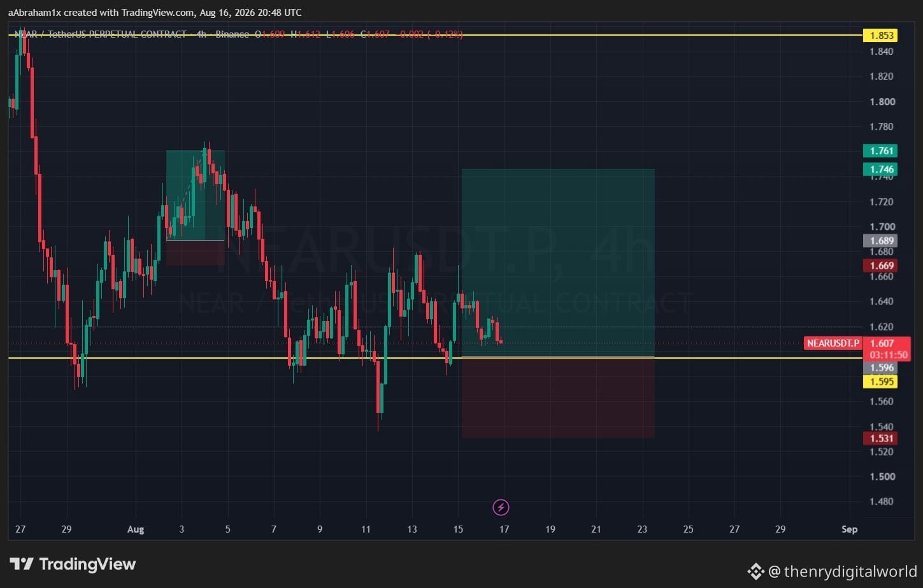Click the TradingView logo at the bottom
The height and width of the screenshot is (588, 923).
[x=73, y=564]
